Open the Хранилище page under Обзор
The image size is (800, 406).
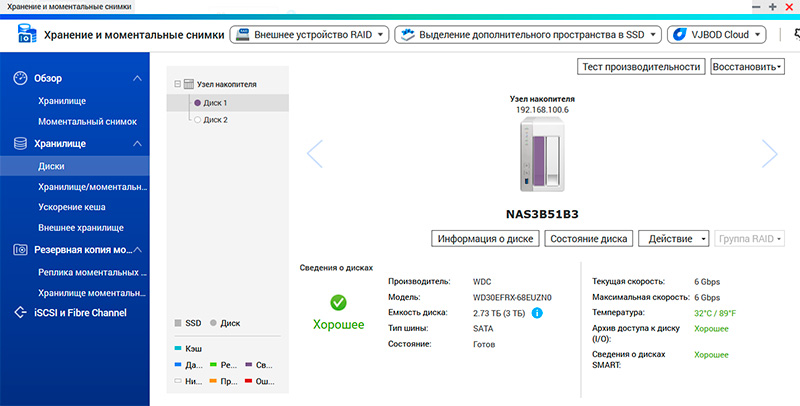(62, 100)
